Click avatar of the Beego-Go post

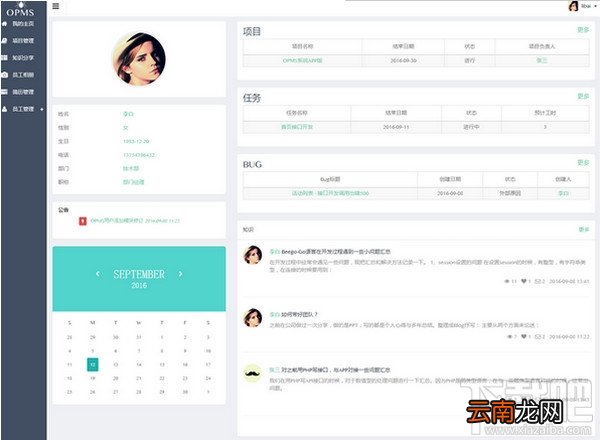pos(253,255)
